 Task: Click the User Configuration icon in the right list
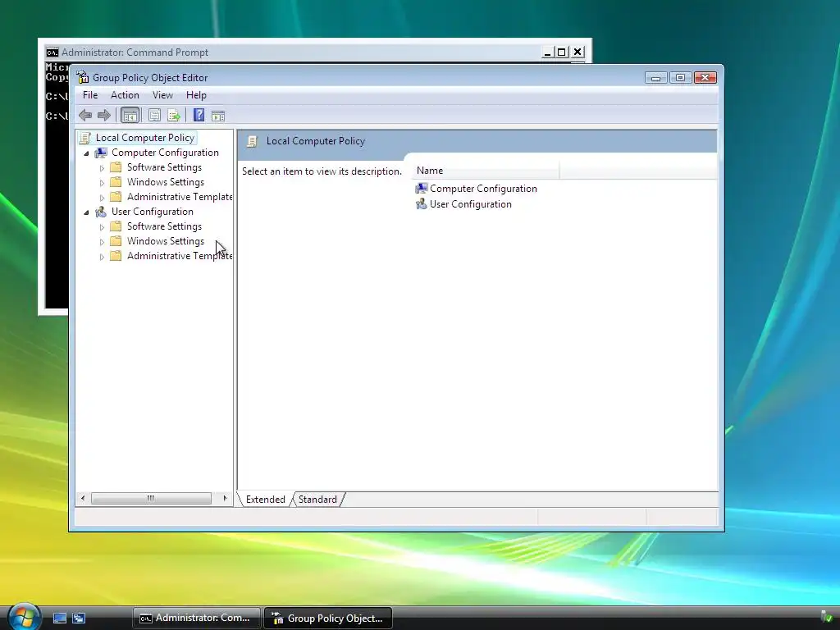click(422, 204)
